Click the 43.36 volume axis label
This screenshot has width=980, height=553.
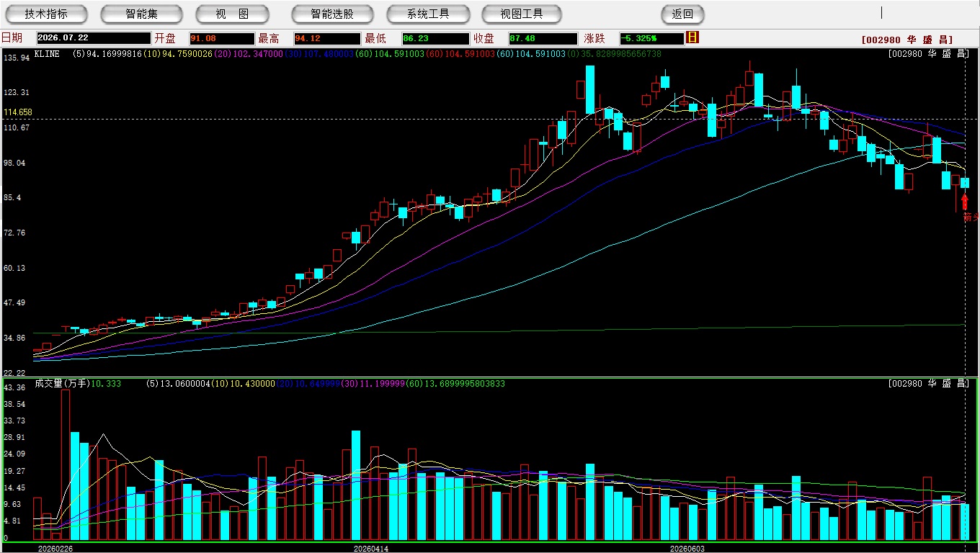(14, 387)
